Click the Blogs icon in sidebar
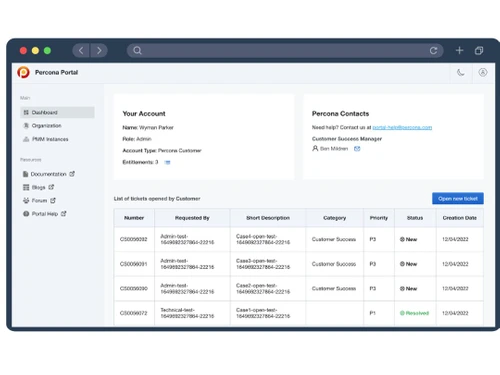Screen dimensions: 500x375 (x=26, y=187)
